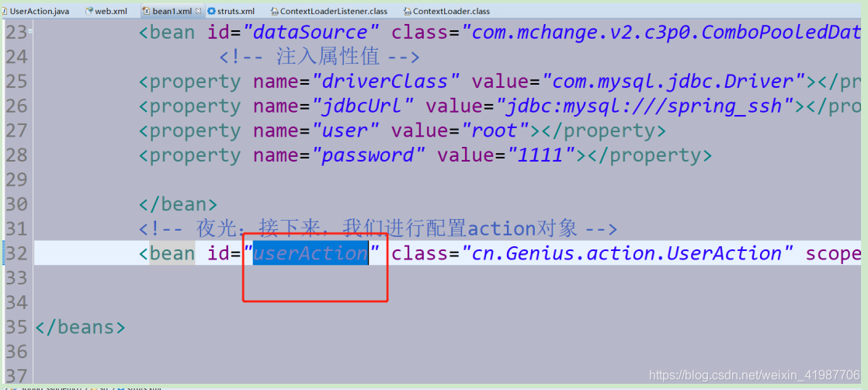Click line number 23 in the gutter

pyautogui.click(x=16, y=33)
